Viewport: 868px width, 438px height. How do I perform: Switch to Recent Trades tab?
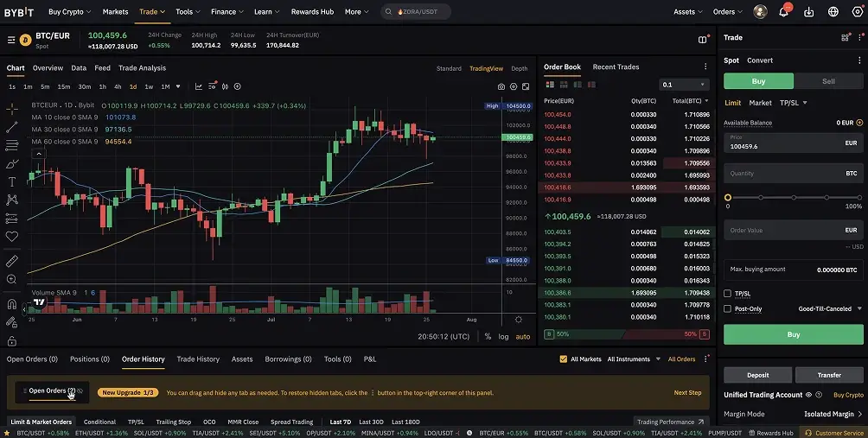tap(616, 67)
